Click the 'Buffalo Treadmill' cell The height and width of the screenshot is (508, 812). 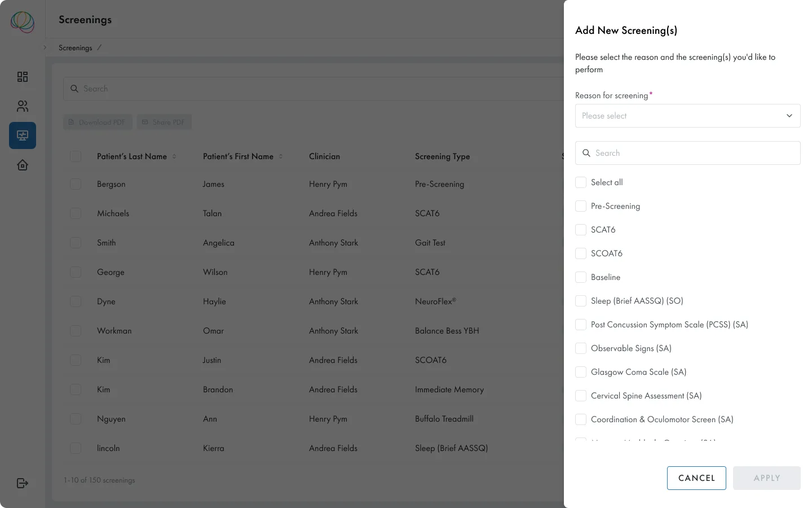click(x=444, y=419)
